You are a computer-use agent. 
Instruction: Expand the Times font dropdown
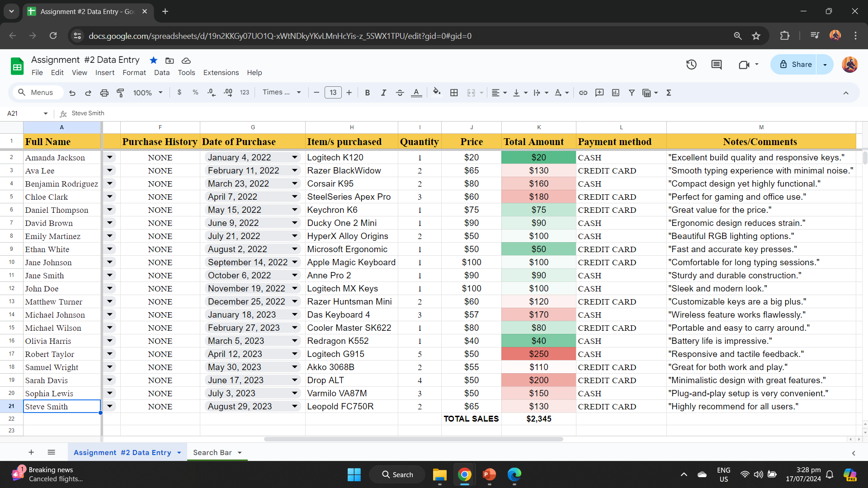(x=282, y=92)
